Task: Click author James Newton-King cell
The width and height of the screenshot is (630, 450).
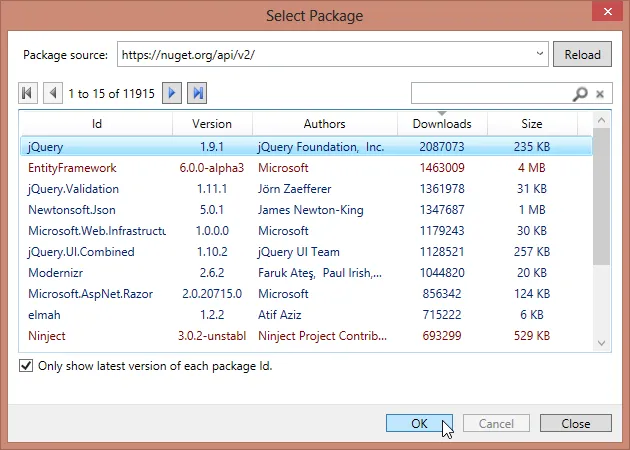Action: point(311,210)
